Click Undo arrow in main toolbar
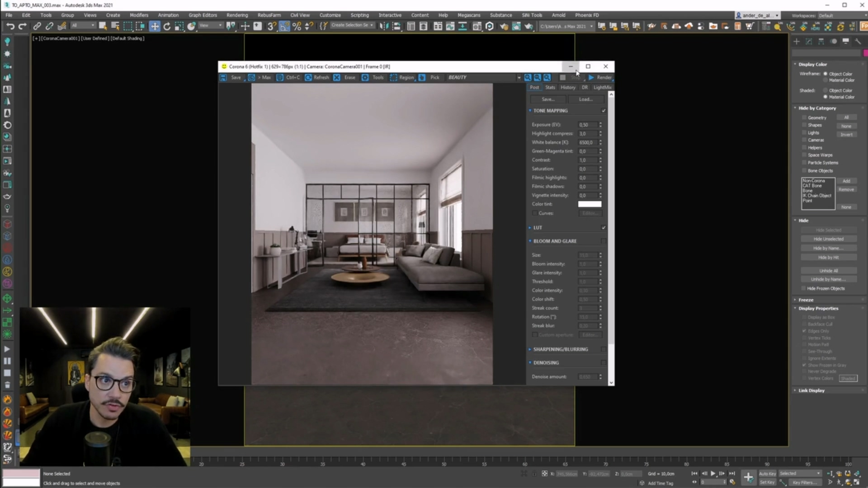 (10, 26)
